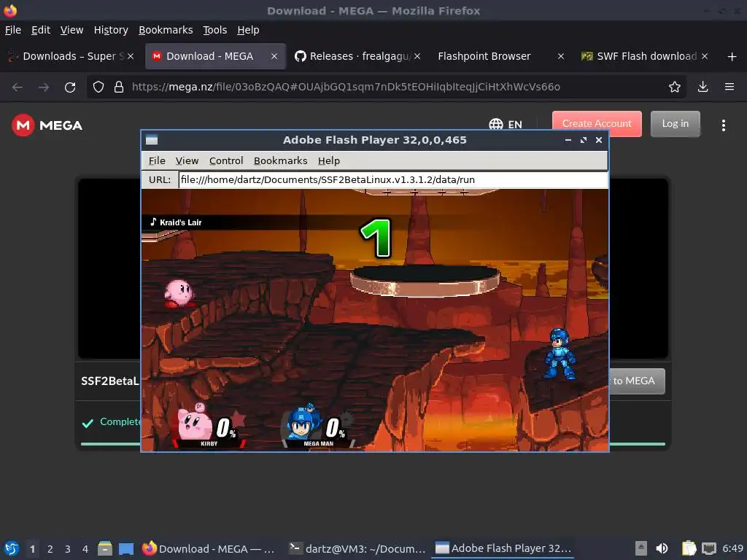Image resolution: width=747 pixels, height=560 pixels.
Task: Click the taskbar clock
Action: tap(732, 548)
